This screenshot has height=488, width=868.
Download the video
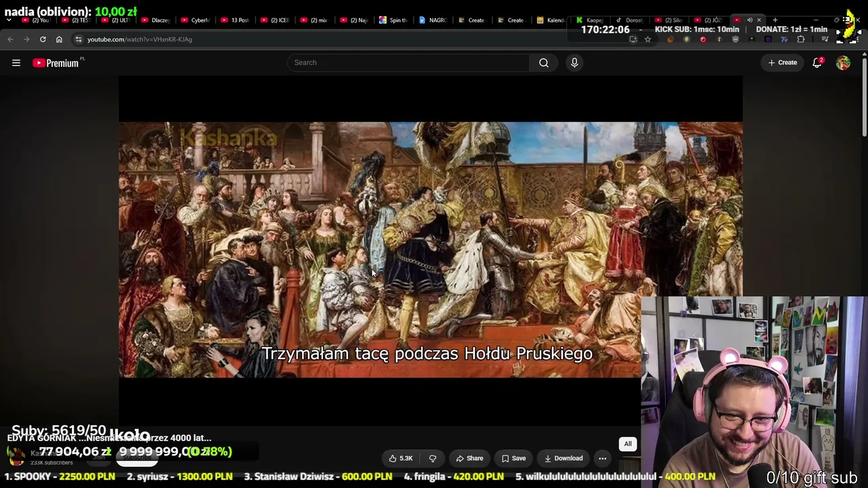564,458
